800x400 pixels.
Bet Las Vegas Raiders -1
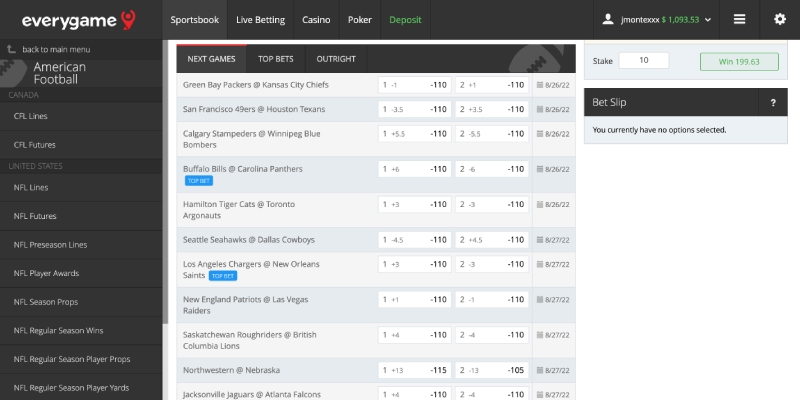492,300
